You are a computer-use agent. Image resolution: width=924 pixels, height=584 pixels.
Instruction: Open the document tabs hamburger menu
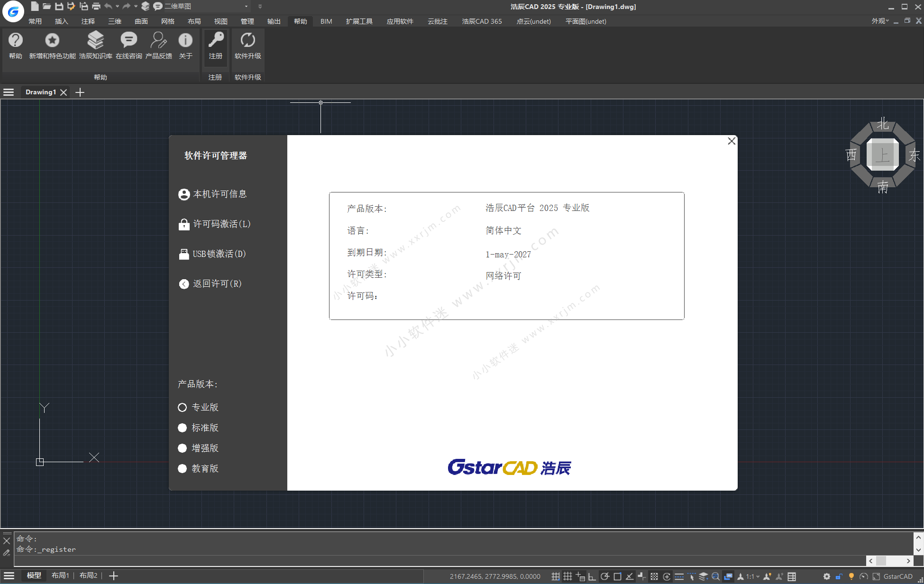(9, 92)
